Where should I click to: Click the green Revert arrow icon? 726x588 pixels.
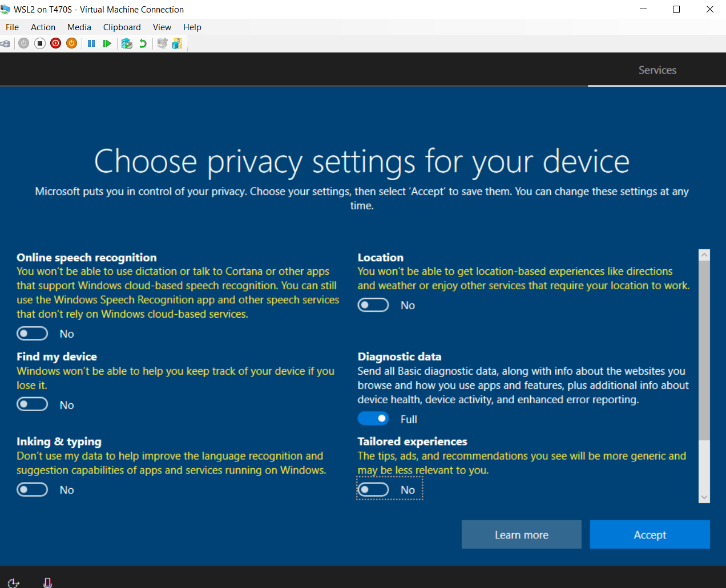(143, 43)
